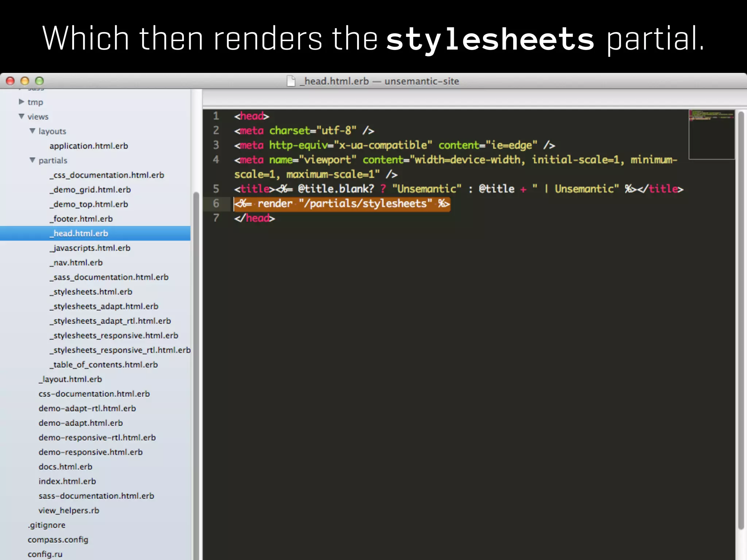Click the red close window button
This screenshot has width=747, height=560.
pos(10,81)
